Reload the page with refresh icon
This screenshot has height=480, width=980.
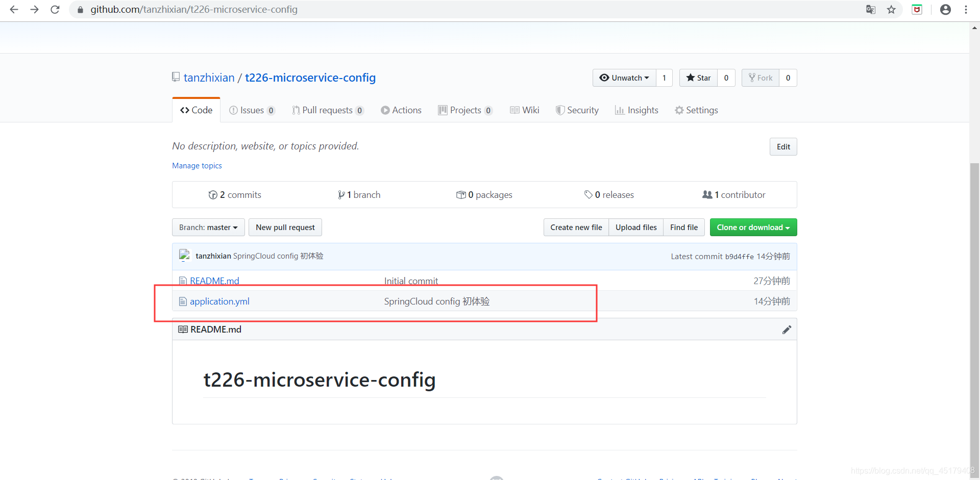pos(55,9)
